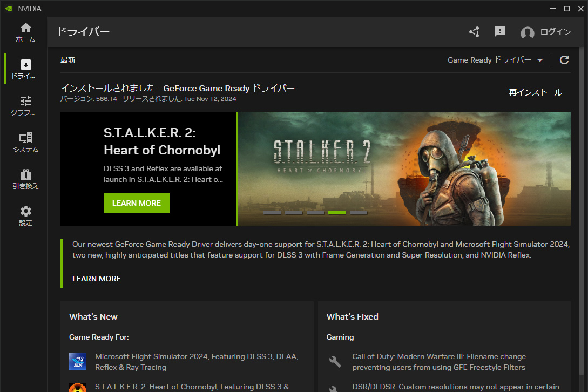The height and width of the screenshot is (392, 588).
Task: Click the wrench icon beside DSR/DLDSR fix
Action: coord(333,389)
